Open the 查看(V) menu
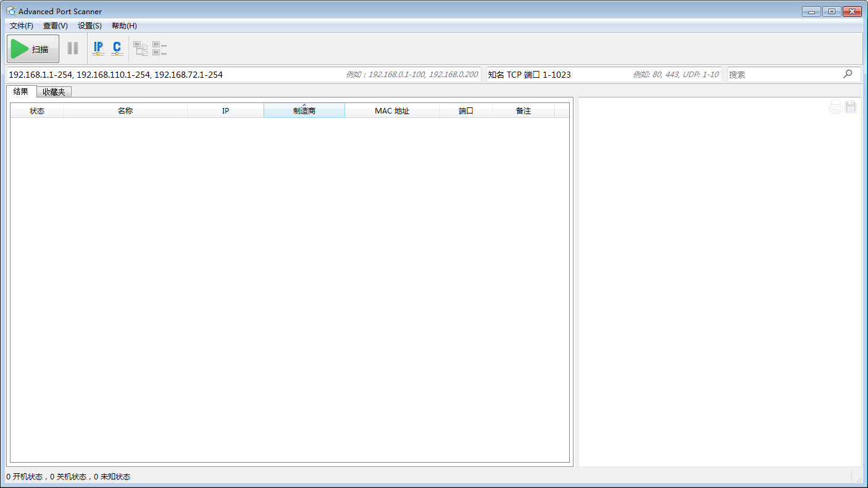Image resolution: width=868 pixels, height=488 pixels. [56, 26]
